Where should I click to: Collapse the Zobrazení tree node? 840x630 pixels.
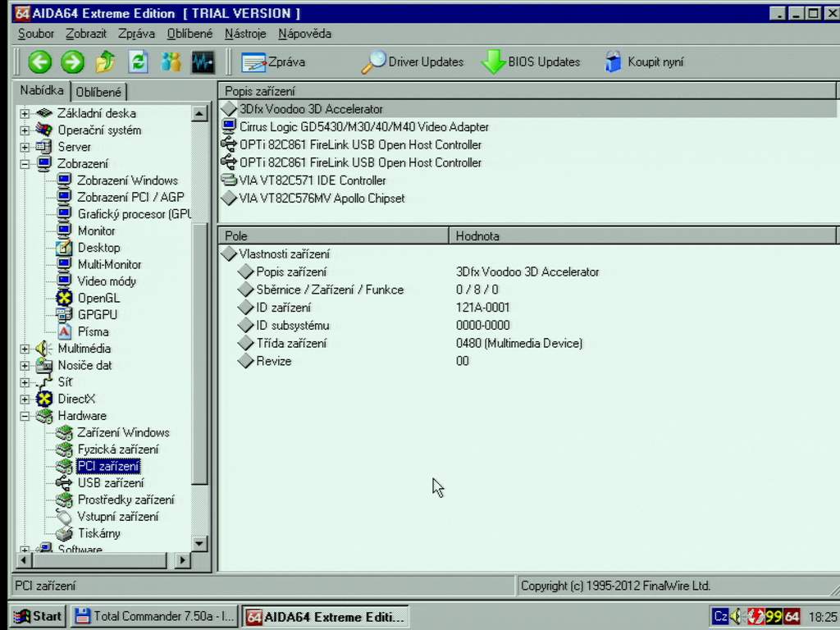tap(25, 164)
